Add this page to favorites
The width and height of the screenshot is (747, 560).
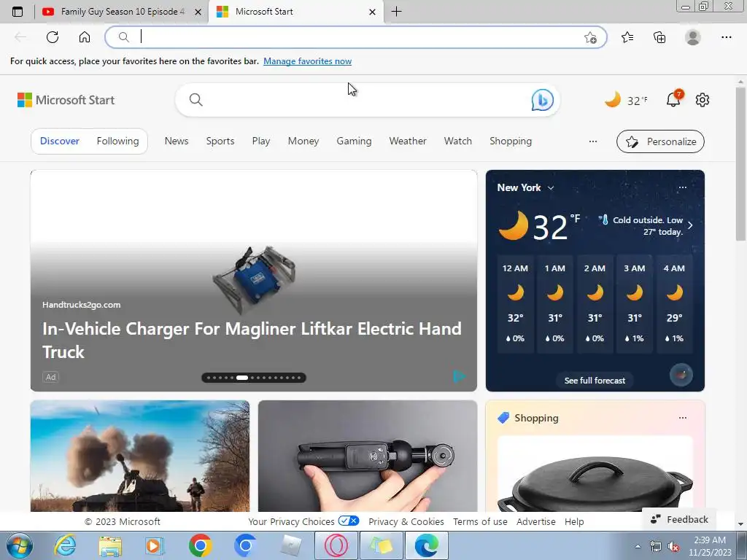[590, 38]
